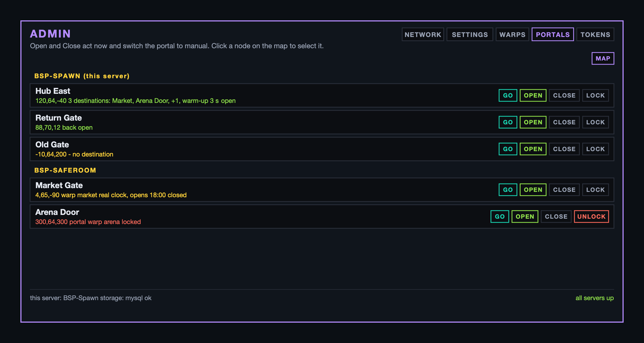Open the Hub East portal
Image resolution: width=644 pixels, height=343 pixels.
(x=533, y=95)
